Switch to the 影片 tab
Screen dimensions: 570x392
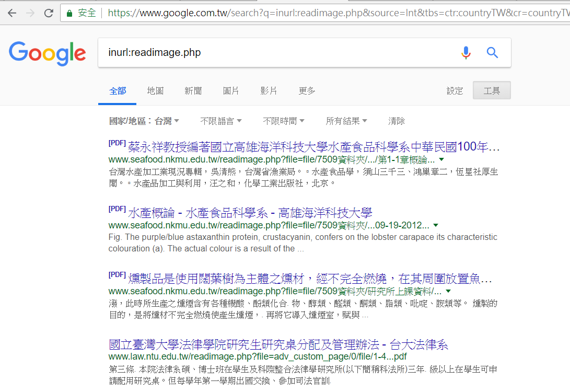coord(269,91)
